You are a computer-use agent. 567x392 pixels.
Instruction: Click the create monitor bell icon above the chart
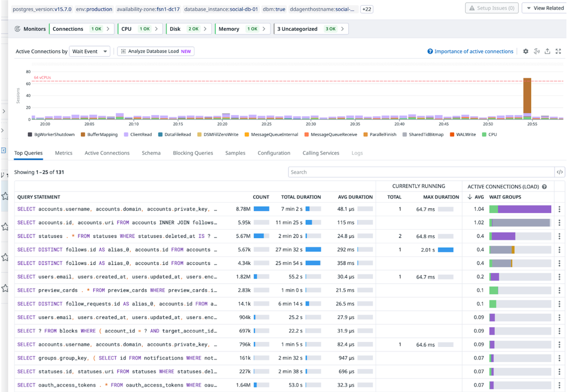[x=537, y=51]
